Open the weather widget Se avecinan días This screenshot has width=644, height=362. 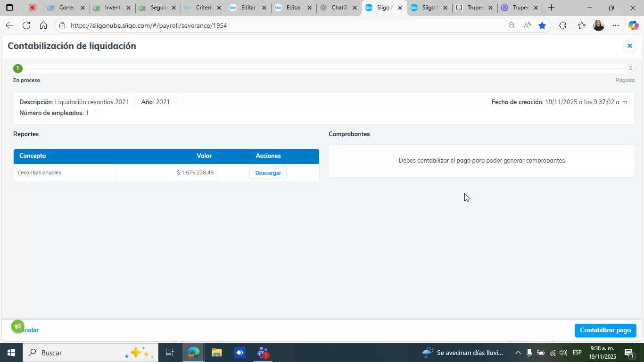pos(463,353)
